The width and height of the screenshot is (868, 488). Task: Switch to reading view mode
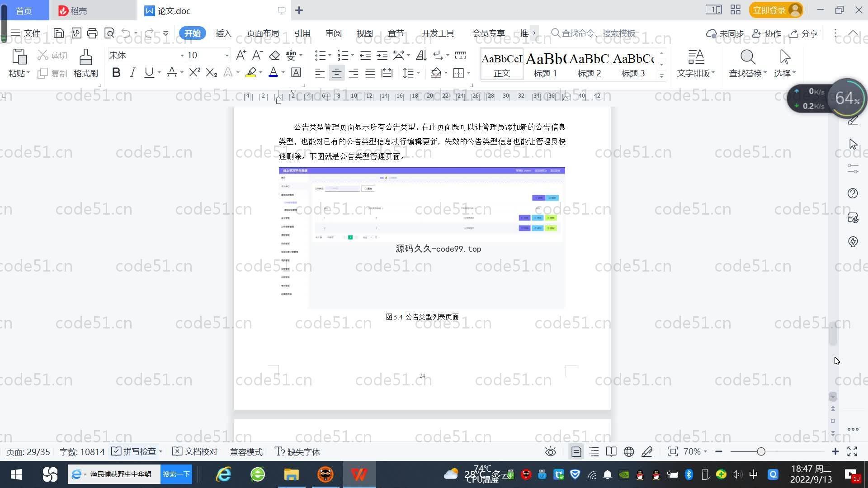click(611, 451)
